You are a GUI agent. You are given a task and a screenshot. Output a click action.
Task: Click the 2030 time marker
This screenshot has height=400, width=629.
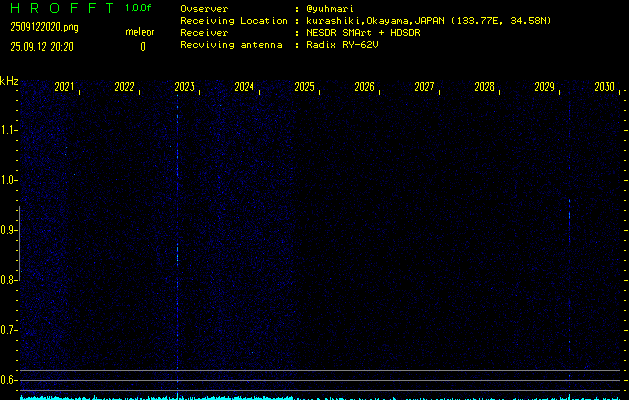point(605,87)
